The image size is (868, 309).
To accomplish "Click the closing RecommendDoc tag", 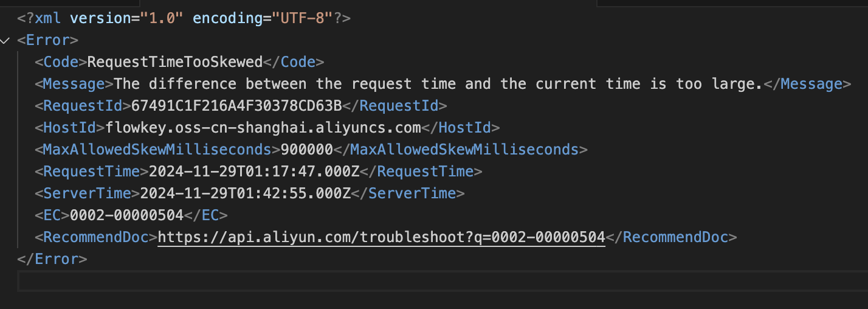I will [x=671, y=237].
